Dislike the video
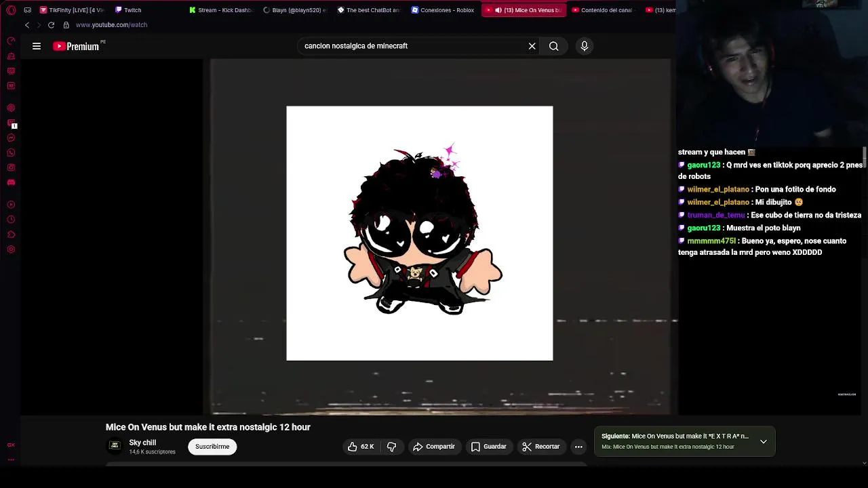Image resolution: width=868 pixels, height=488 pixels. [391, 447]
